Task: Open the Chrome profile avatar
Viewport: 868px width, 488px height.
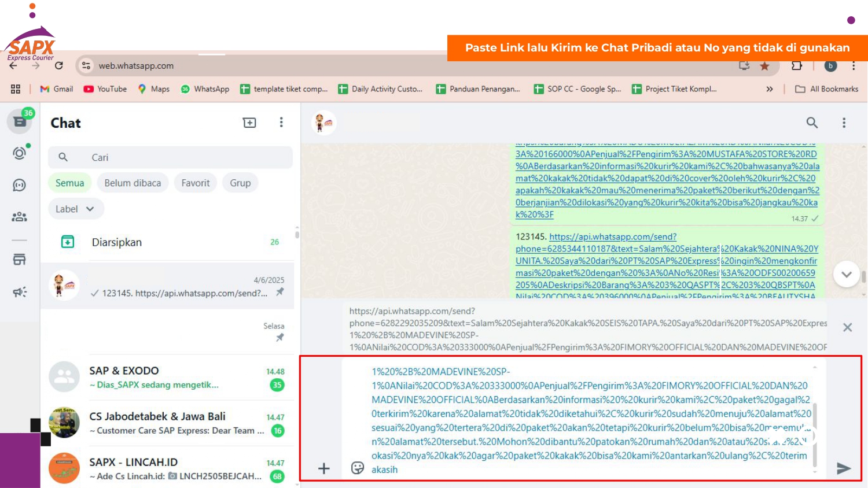Action: [x=830, y=65]
